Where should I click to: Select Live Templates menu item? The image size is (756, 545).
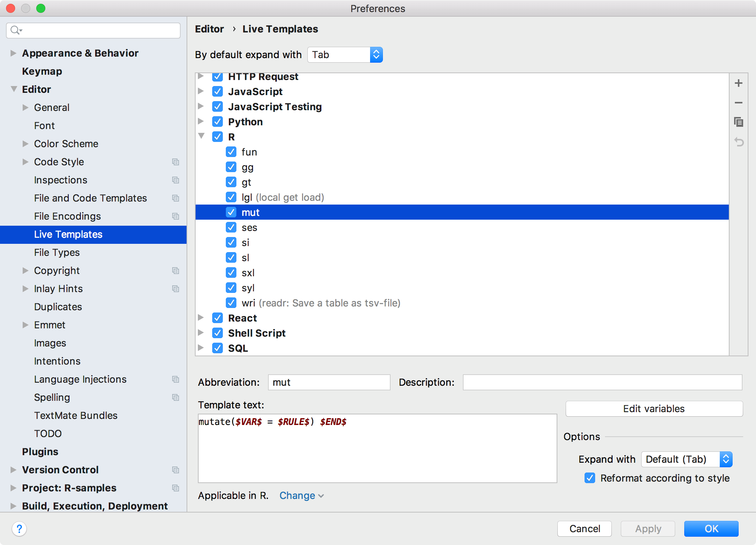coord(68,234)
